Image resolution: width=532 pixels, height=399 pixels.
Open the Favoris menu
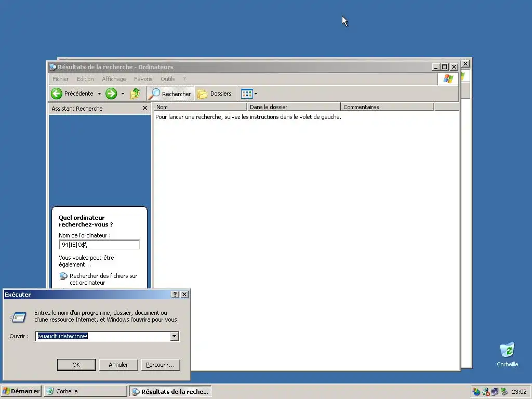pyautogui.click(x=143, y=79)
